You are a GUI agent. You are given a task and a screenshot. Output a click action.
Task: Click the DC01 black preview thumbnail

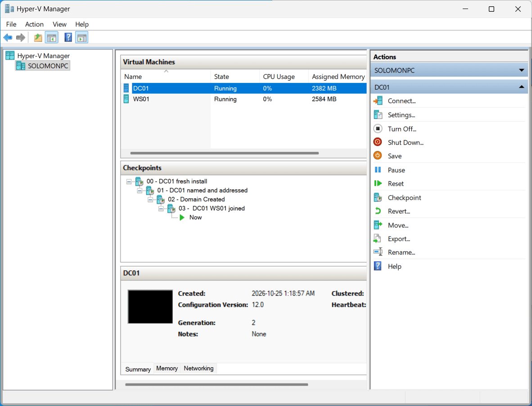tap(150, 307)
